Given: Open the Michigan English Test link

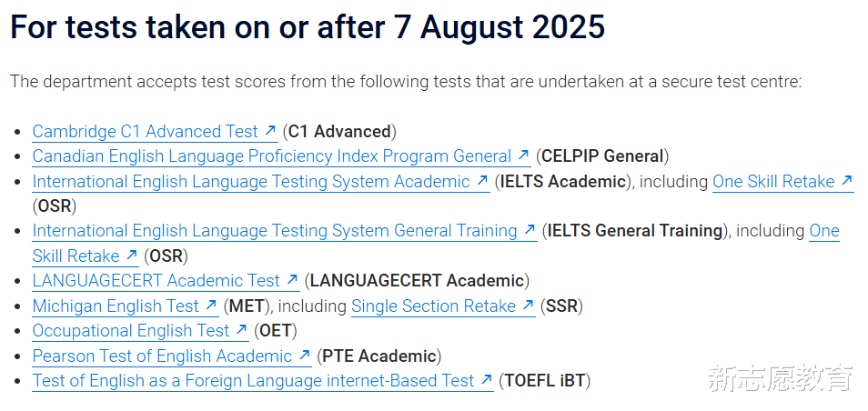Looking at the screenshot, I should tap(115, 306).
